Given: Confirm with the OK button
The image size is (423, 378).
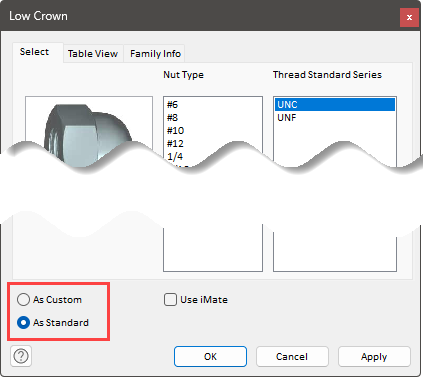Looking at the screenshot, I should (210, 356).
